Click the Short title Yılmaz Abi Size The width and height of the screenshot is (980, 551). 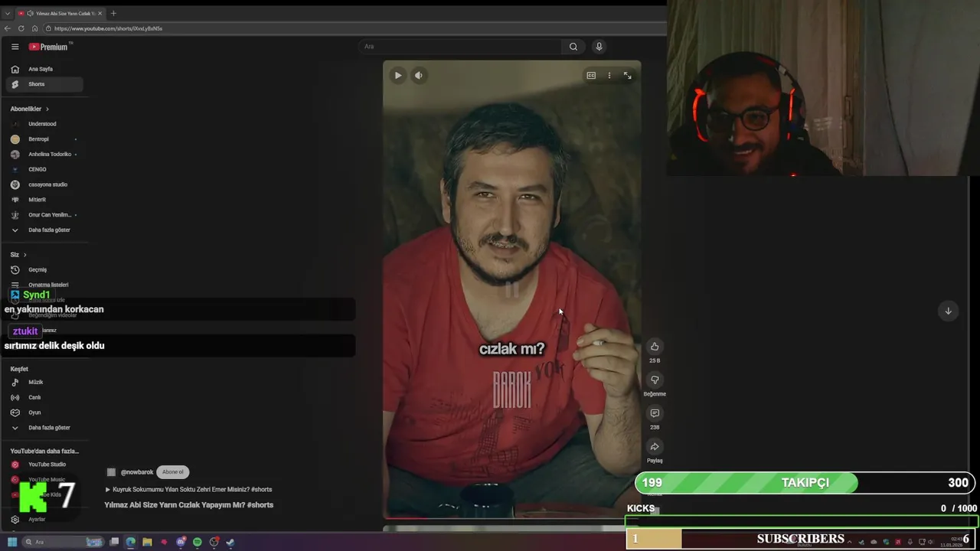(189, 505)
